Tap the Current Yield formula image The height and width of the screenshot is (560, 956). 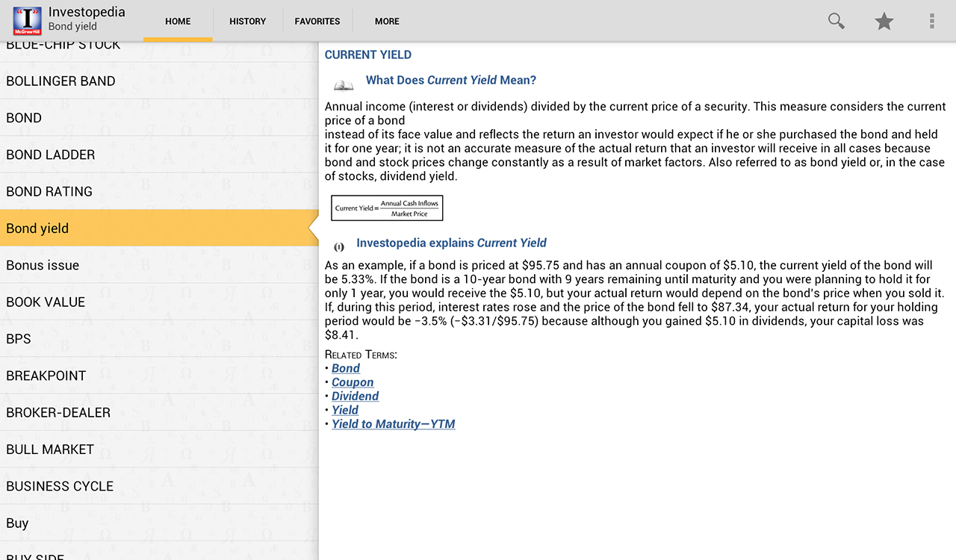(387, 208)
